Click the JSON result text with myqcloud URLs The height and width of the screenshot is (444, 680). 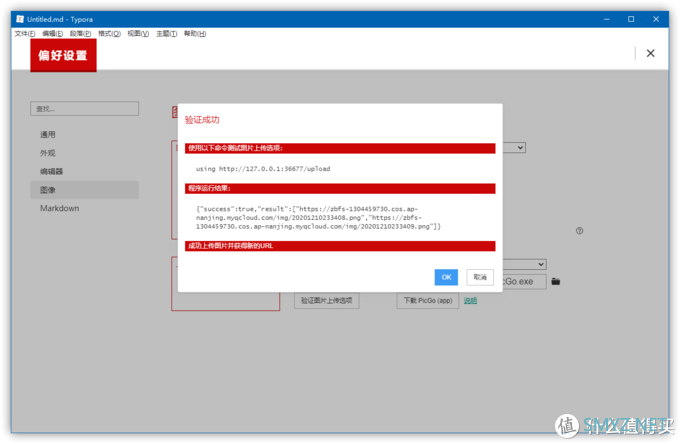pyautogui.click(x=318, y=218)
